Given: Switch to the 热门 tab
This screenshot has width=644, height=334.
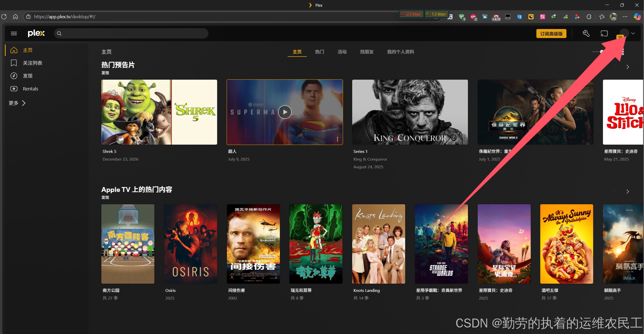Looking at the screenshot, I should pos(320,52).
